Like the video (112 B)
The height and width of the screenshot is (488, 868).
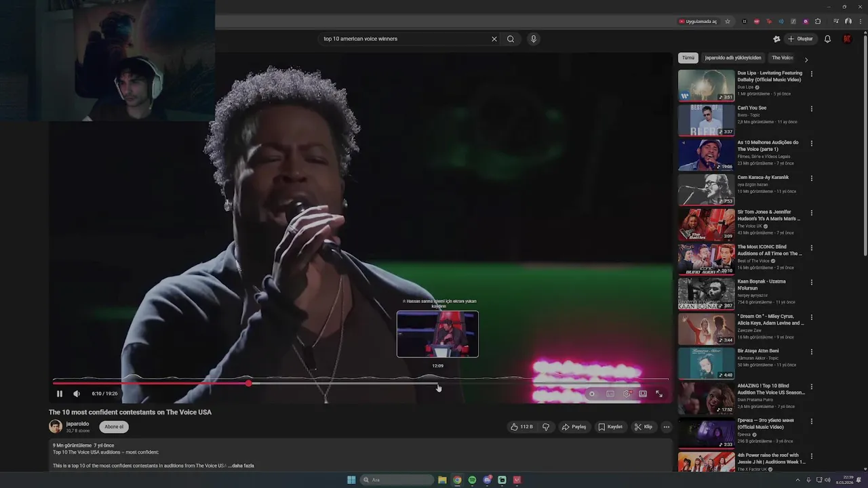pos(521,427)
